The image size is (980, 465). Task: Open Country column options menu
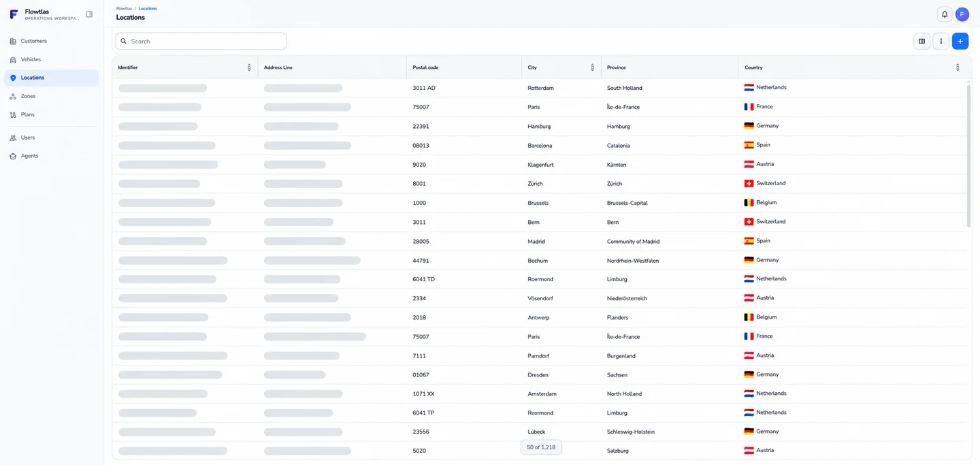[958, 67]
